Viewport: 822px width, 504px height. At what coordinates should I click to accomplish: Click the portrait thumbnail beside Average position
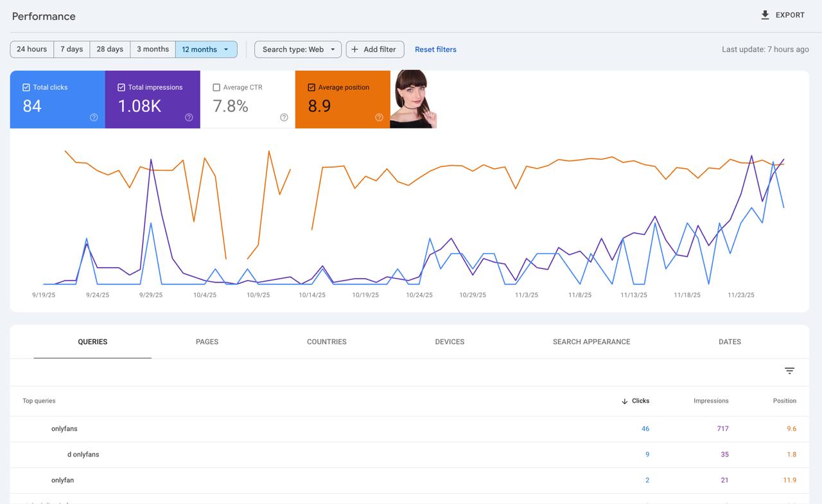(413, 100)
